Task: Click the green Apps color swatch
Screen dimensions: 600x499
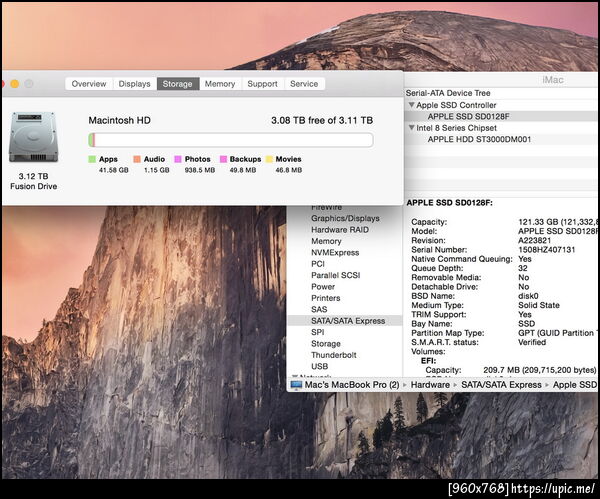Action: click(x=92, y=159)
